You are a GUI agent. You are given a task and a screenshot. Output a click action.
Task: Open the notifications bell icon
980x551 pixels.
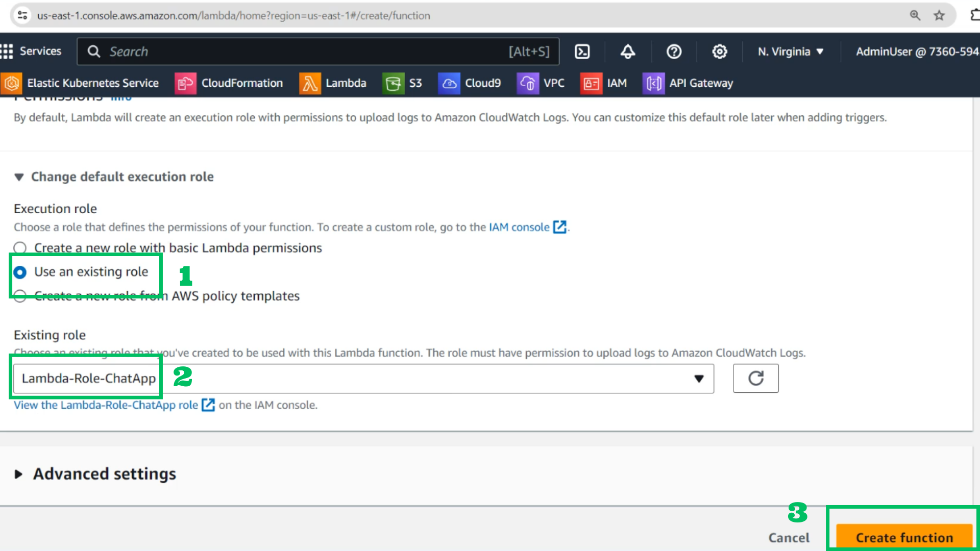(628, 52)
